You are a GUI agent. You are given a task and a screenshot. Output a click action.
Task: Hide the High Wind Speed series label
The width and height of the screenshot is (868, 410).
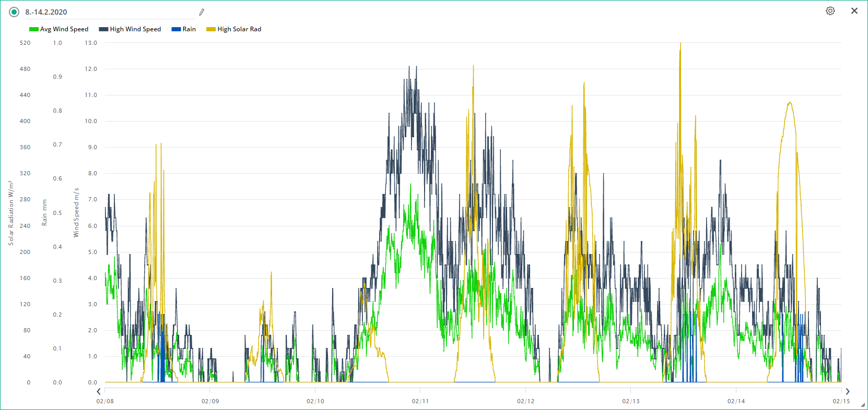point(135,29)
